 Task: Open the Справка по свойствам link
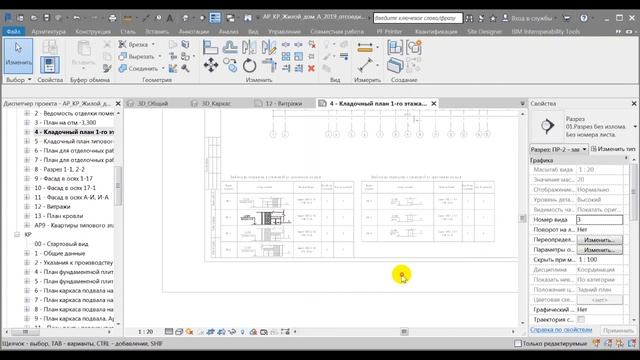[x=561, y=330]
